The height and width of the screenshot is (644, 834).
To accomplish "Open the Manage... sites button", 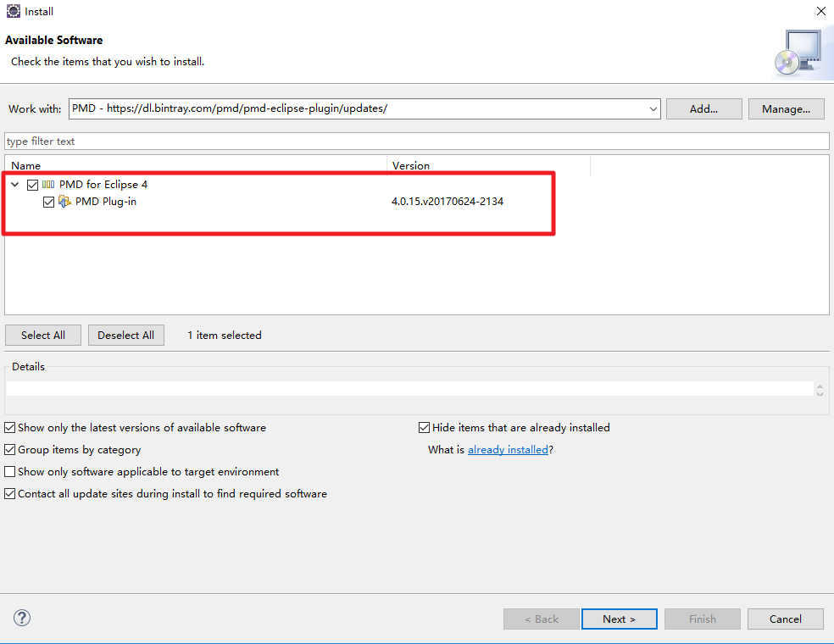I will 787,109.
